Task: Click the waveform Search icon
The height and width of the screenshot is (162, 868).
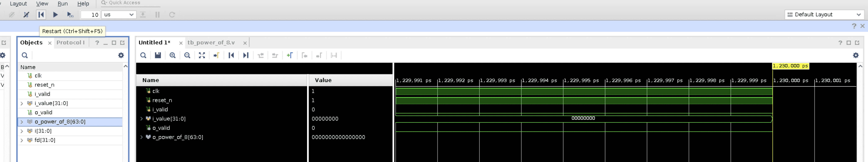Action: coord(143,55)
